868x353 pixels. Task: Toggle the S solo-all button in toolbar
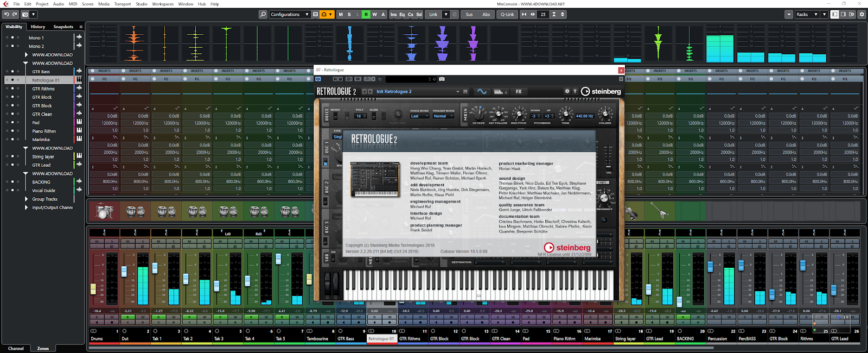pyautogui.click(x=349, y=15)
